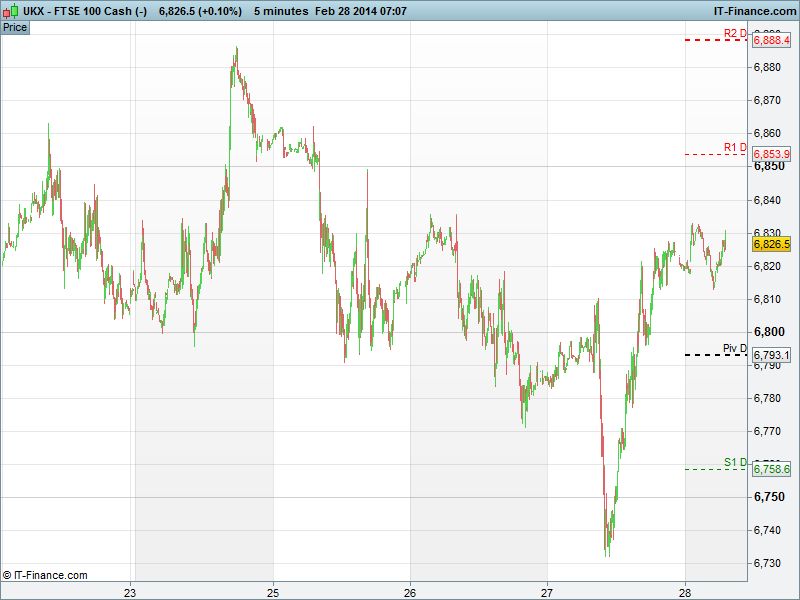The width and height of the screenshot is (800, 600).
Task: Open the IT-Finance.com link in the header
Action: [x=754, y=10]
